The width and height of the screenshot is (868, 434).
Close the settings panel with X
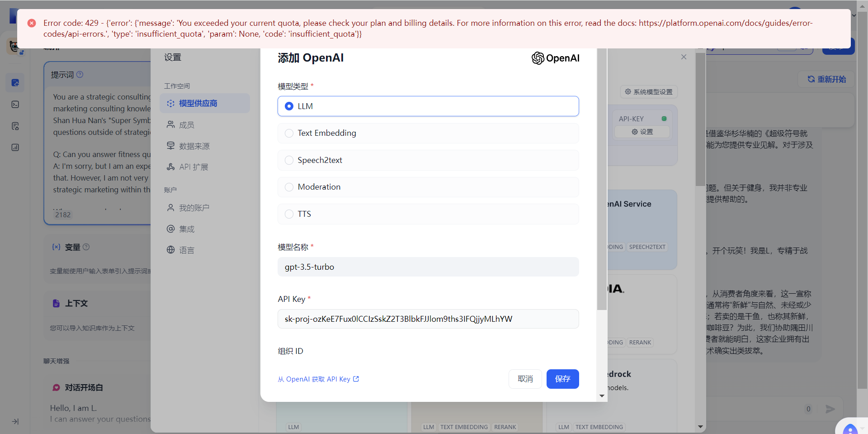684,57
